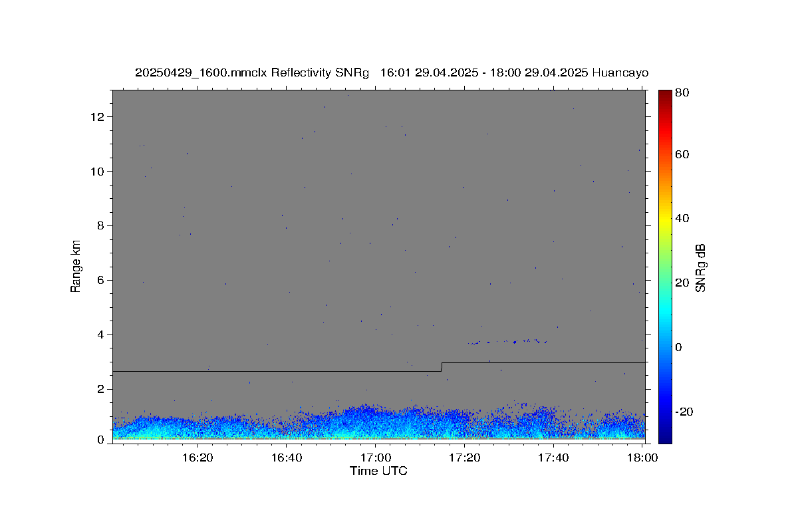Click the 16:40 time axis tick label
Viewport: 798px width, 532px height.
(x=287, y=458)
